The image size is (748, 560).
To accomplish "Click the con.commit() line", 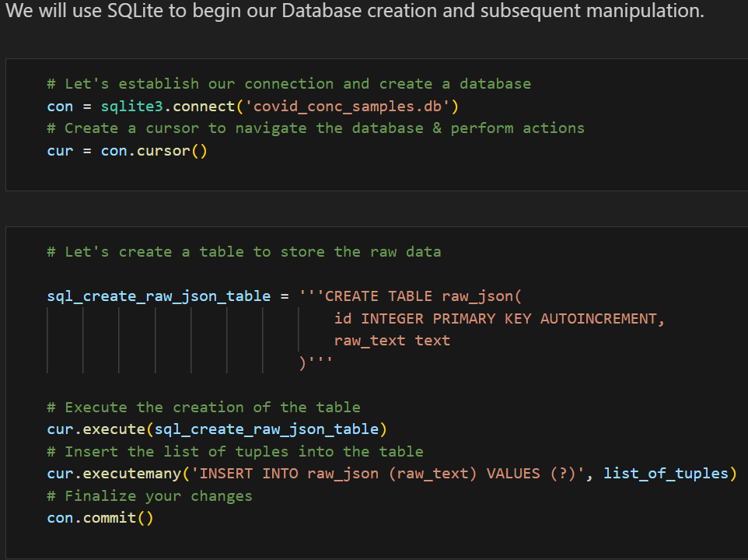I will [x=100, y=517].
